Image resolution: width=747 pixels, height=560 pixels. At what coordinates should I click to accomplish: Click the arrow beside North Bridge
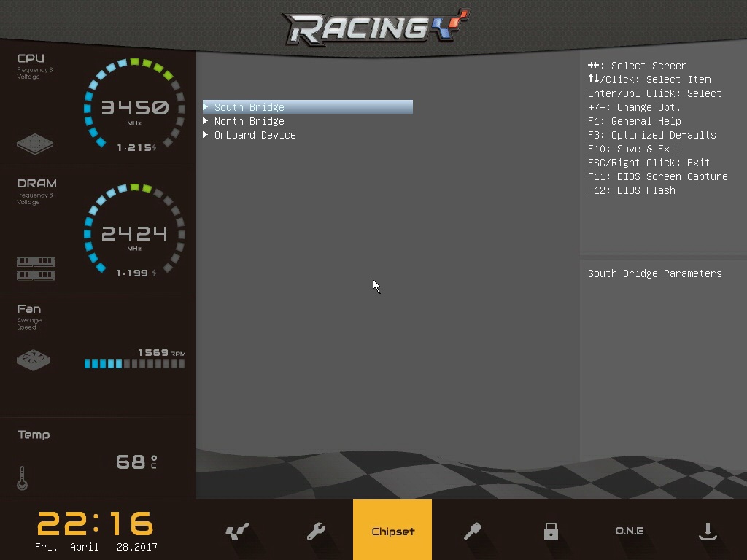click(x=205, y=120)
